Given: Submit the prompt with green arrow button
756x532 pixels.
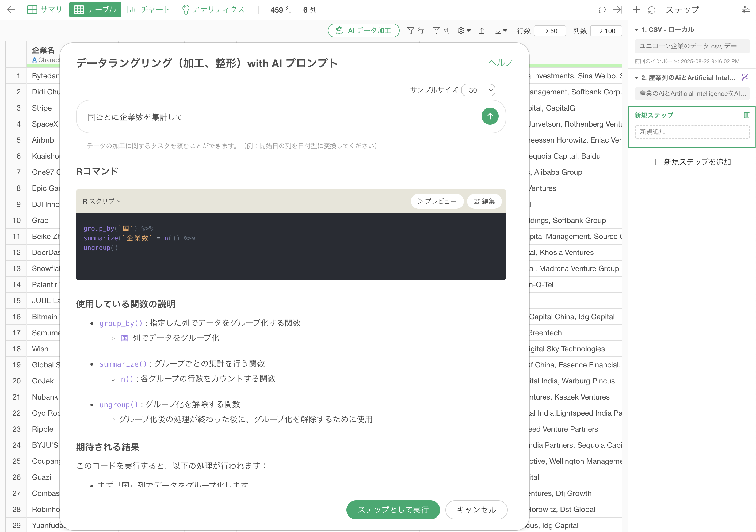Looking at the screenshot, I should [490, 116].
